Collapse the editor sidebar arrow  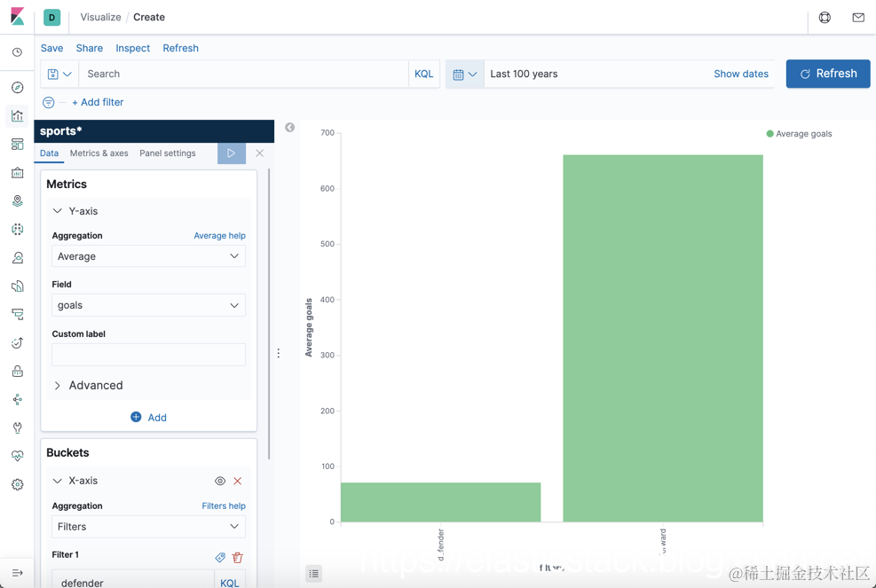tap(289, 128)
